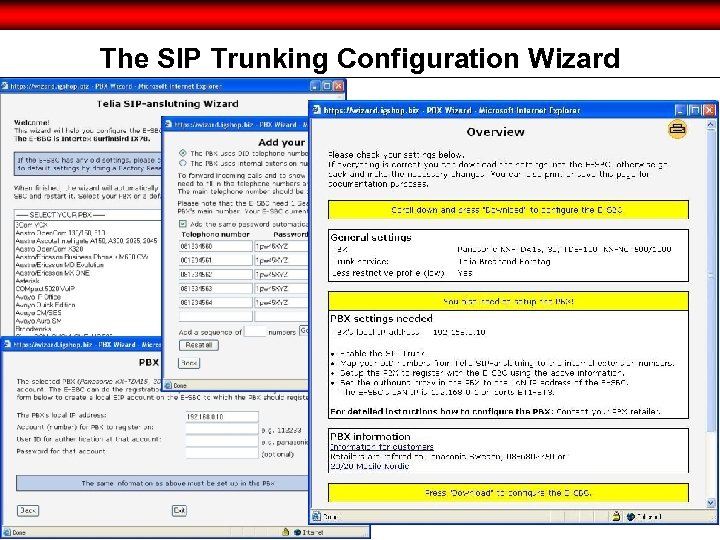Click the page icon in Overview window title bar

(x=316, y=110)
